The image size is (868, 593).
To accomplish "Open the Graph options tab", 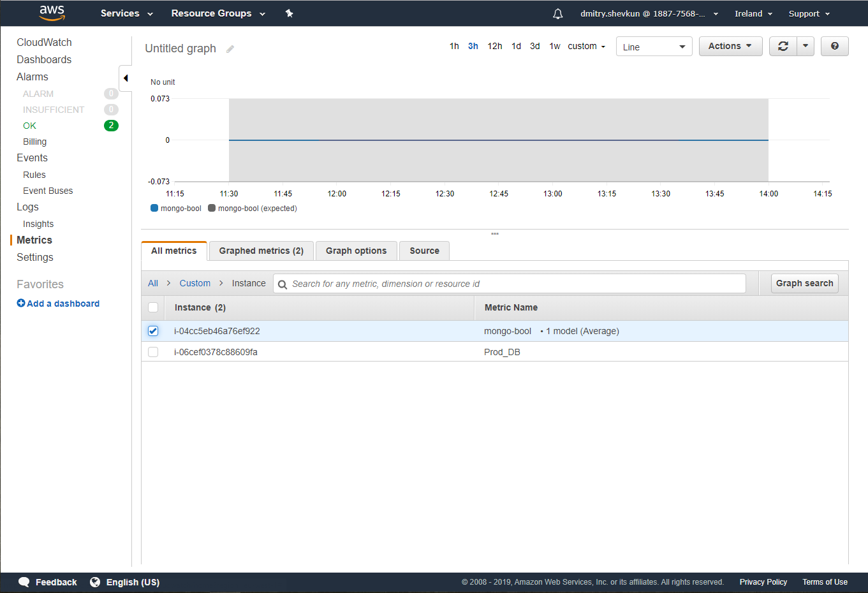I will pos(356,251).
